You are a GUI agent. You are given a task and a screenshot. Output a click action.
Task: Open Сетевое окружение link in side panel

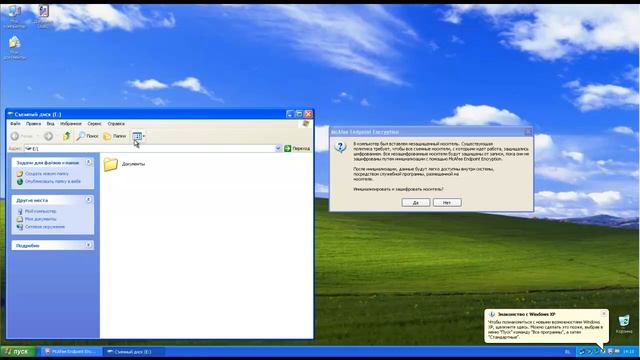(45, 227)
